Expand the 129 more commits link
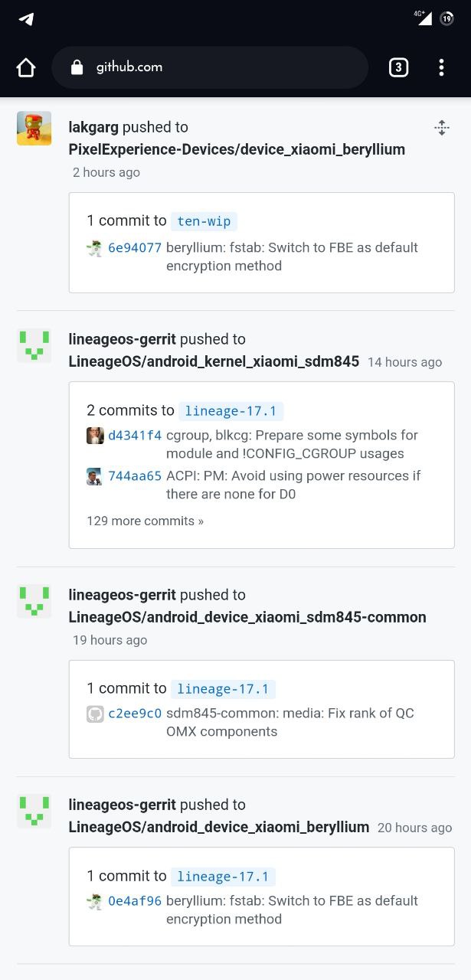Viewport: 471px width, 980px height. 145,521
